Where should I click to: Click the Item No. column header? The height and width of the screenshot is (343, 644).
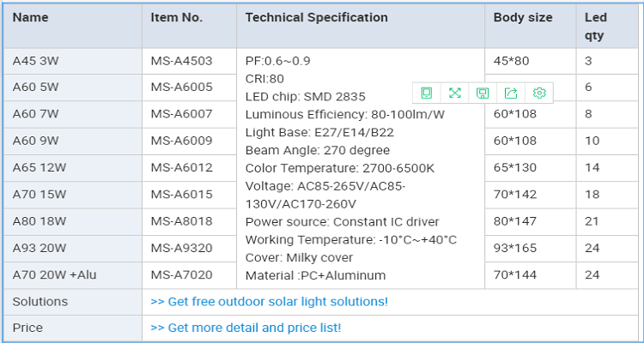tap(176, 18)
